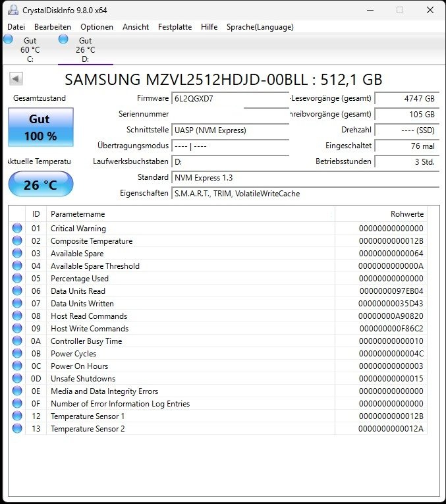Viewport: 446px width, 504px height.
Task: Click the Eingeschaltet value 76 mal
Action: (407, 146)
